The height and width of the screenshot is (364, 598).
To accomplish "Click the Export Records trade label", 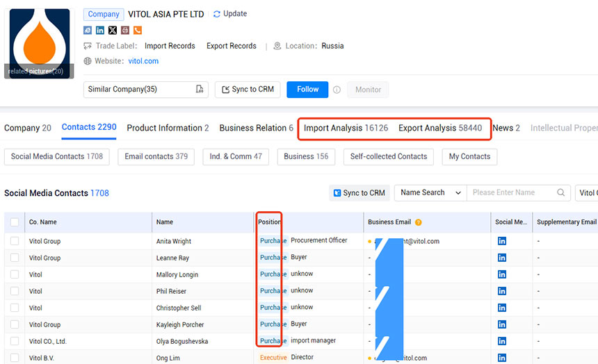I will pos(232,46).
